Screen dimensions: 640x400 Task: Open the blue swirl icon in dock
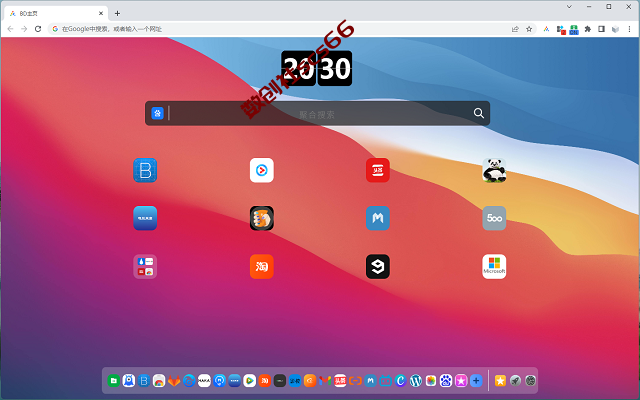(189, 381)
